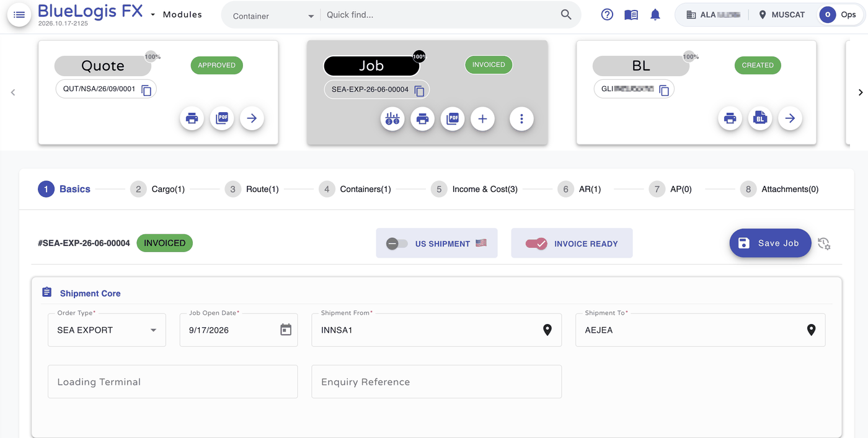Viewport: 868px width, 438px height.
Task: Switch to the Route(1) step
Action: point(252,189)
